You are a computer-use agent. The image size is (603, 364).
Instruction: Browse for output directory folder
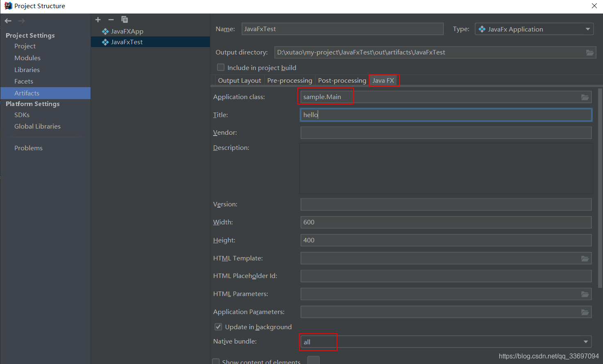589,52
